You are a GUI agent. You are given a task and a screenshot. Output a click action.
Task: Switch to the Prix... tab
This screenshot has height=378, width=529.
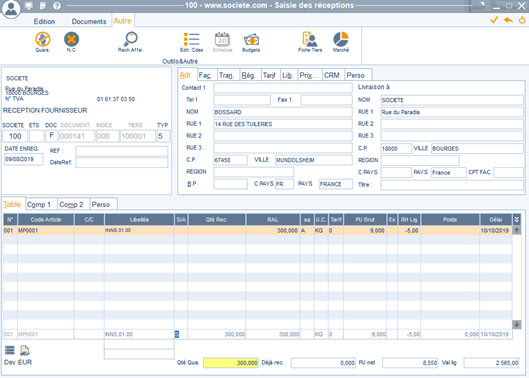click(x=309, y=75)
